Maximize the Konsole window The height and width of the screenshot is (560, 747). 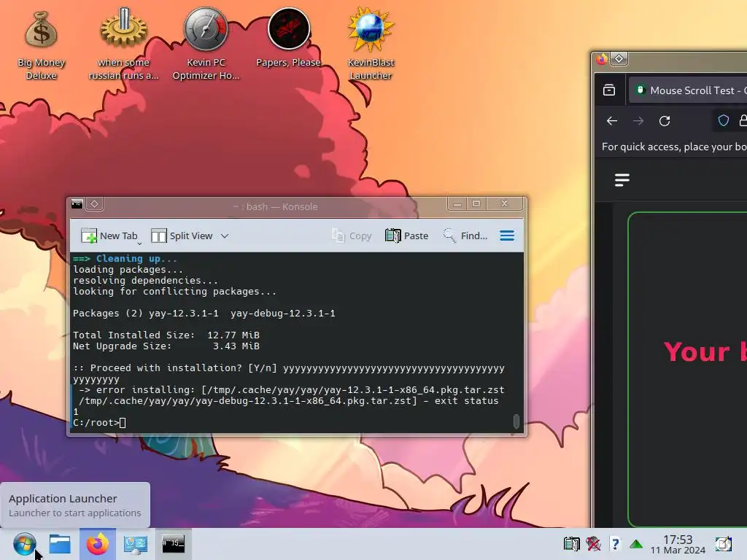point(476,204)
